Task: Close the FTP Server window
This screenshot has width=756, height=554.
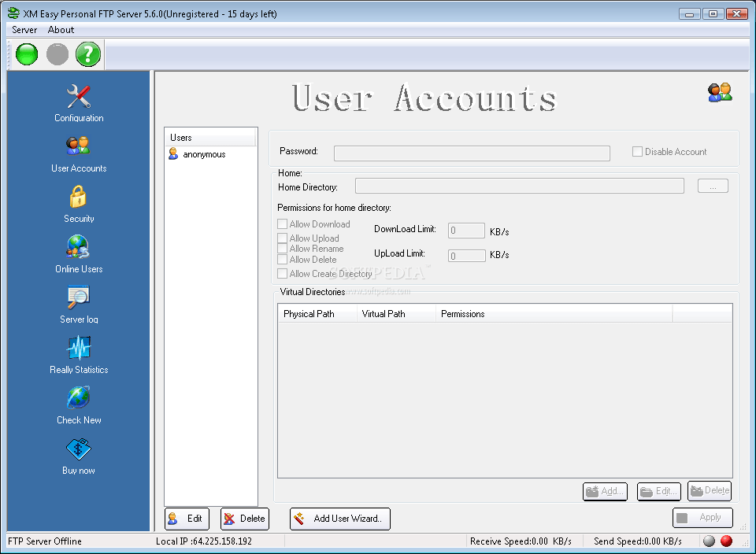Action: [736, 14]
